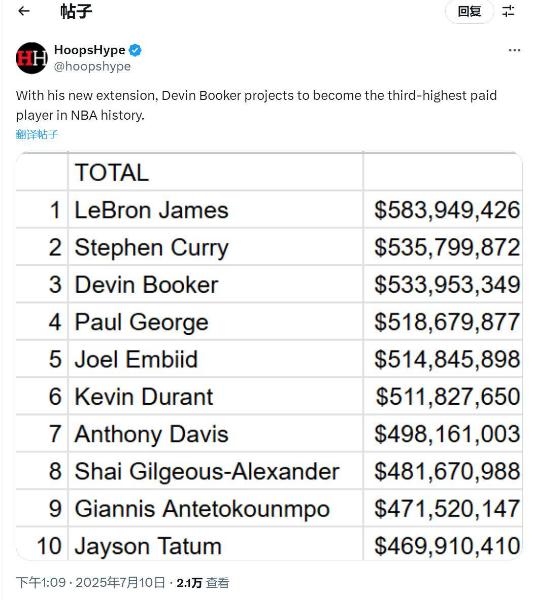Screen dimensions: 535x600
Task: Click the tweet text about Devin Booker
Action: click(256, 105)
